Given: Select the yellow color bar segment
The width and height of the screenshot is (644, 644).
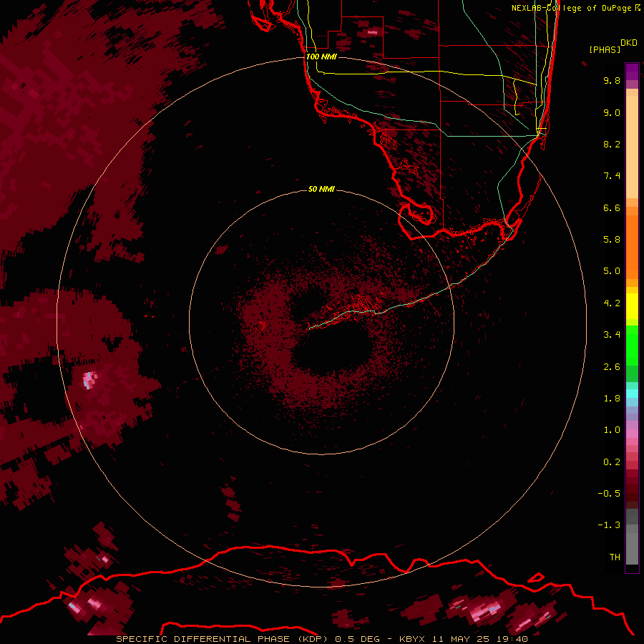Looking at the screenshot, I should tap(632, 306).
